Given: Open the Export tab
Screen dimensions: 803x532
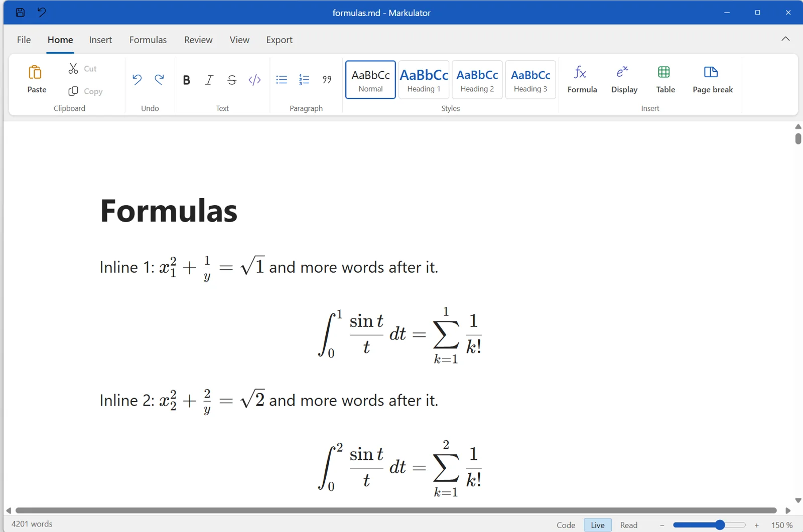Looking at the screenshot, I should (279, 40).
